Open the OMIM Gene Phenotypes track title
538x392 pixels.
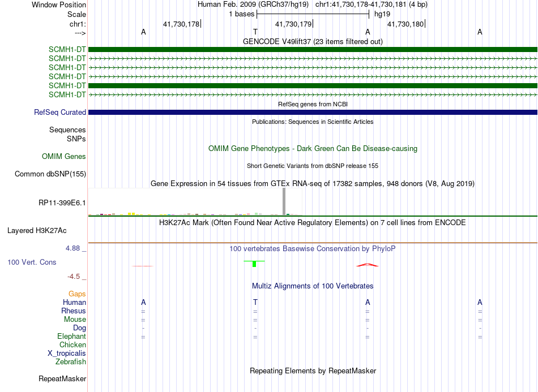pos(313,148)
